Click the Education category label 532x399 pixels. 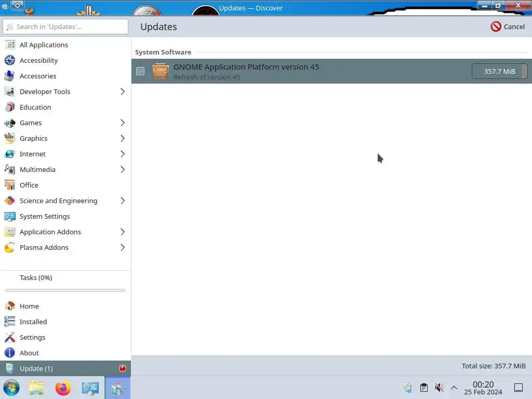coord(35,107)
